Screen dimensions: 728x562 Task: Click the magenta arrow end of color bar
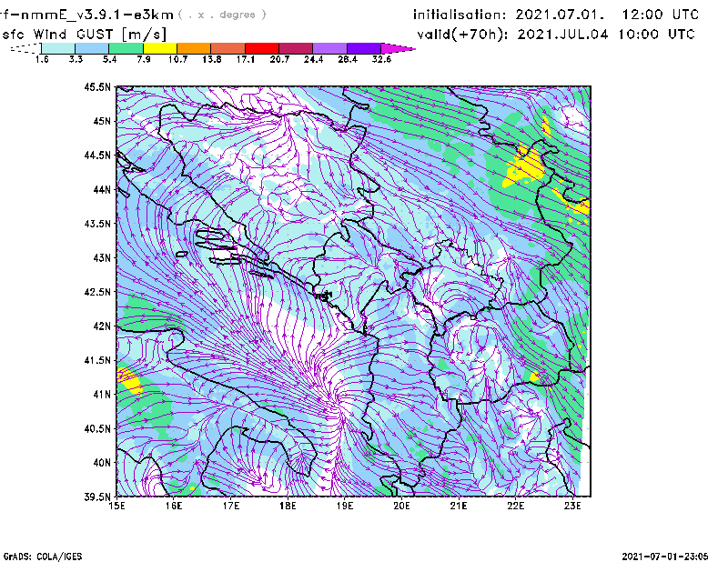(398, 48)
